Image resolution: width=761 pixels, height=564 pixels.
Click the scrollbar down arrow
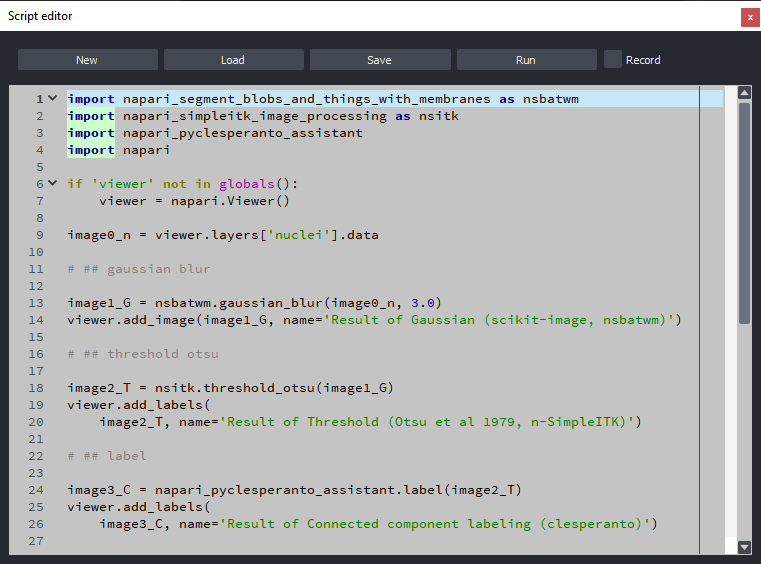(744, 547)
